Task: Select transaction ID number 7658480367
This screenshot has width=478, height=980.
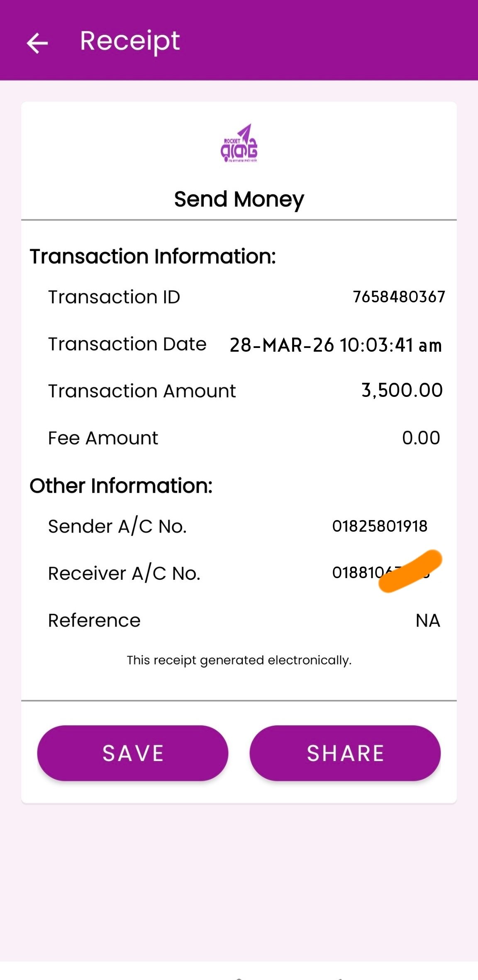Action: 399,297
